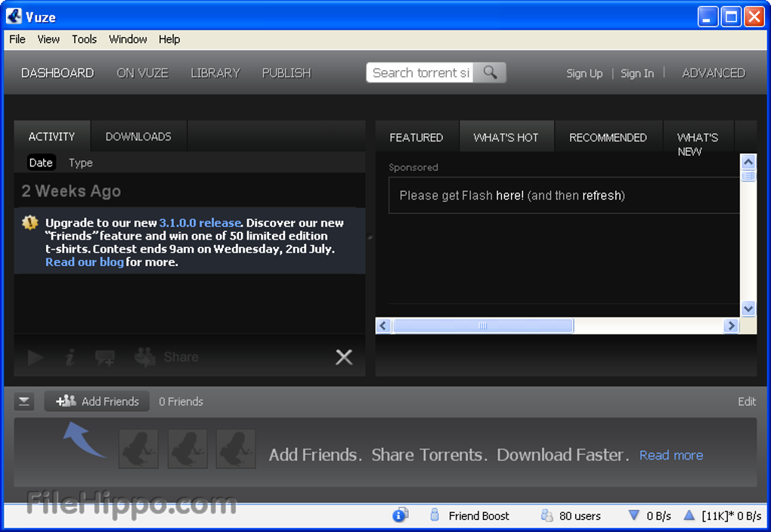Click the 2 Weeks Ago header
Screen dimensions: 771x532
click(x=71, y=190)
